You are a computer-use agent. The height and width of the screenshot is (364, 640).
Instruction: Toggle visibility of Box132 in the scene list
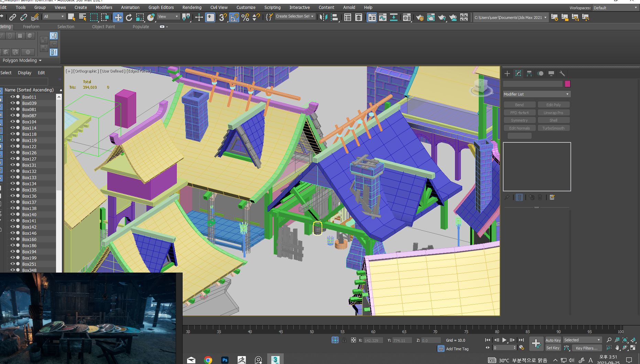pos(13,171)
